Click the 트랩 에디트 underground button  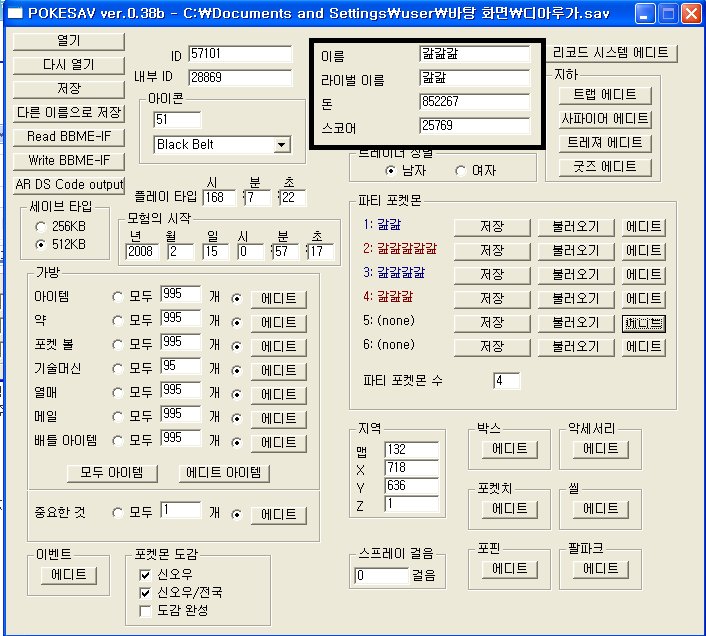(x=606, y=95)
